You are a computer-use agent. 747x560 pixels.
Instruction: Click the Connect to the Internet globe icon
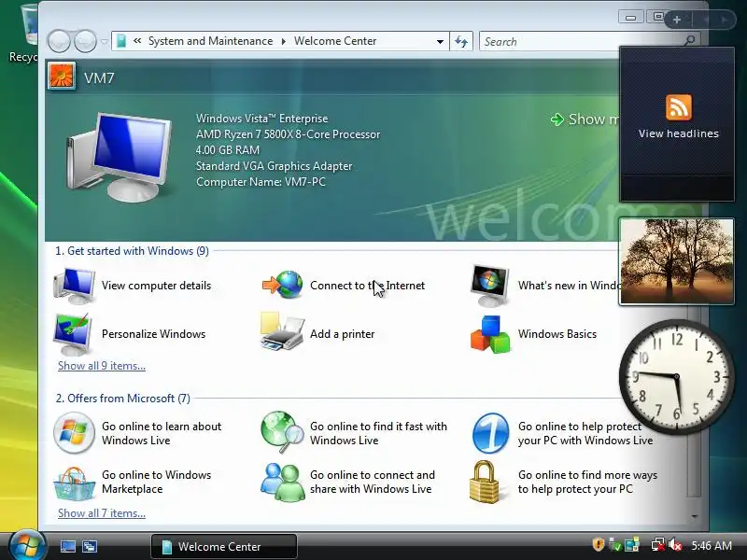click(283, 285)
